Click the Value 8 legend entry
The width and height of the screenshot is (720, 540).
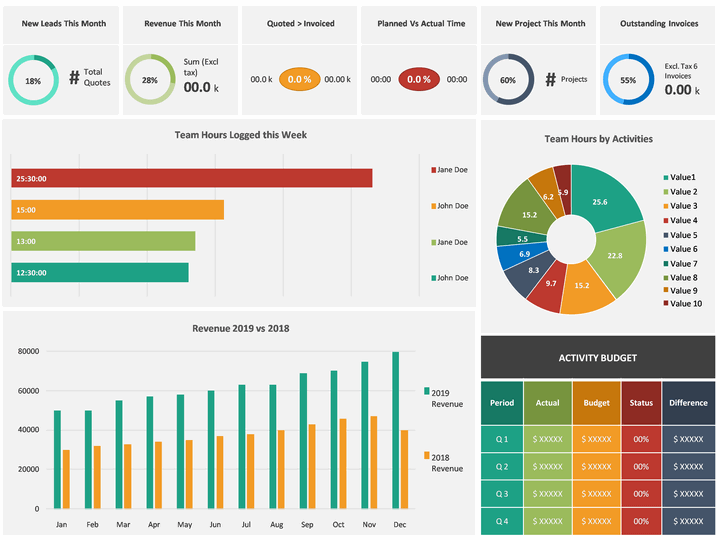pos(680,277)
